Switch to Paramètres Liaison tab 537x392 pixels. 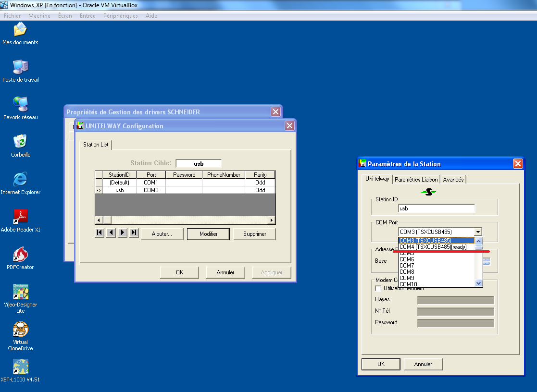pos(416,180)
